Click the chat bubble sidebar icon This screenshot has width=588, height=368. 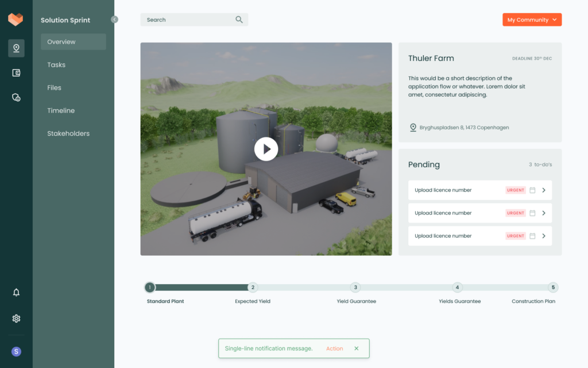(16, 97)
